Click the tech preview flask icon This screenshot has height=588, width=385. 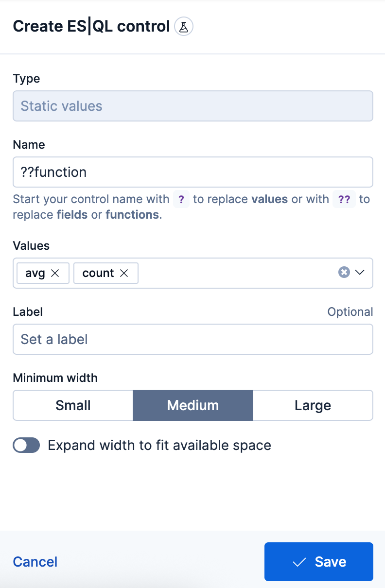(184, 26)
